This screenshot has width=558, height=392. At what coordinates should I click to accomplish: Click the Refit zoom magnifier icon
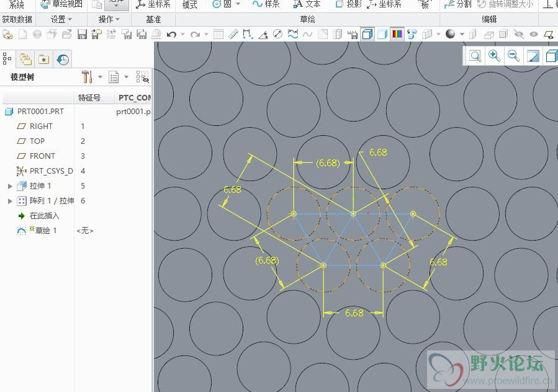[x=475, y=56]
